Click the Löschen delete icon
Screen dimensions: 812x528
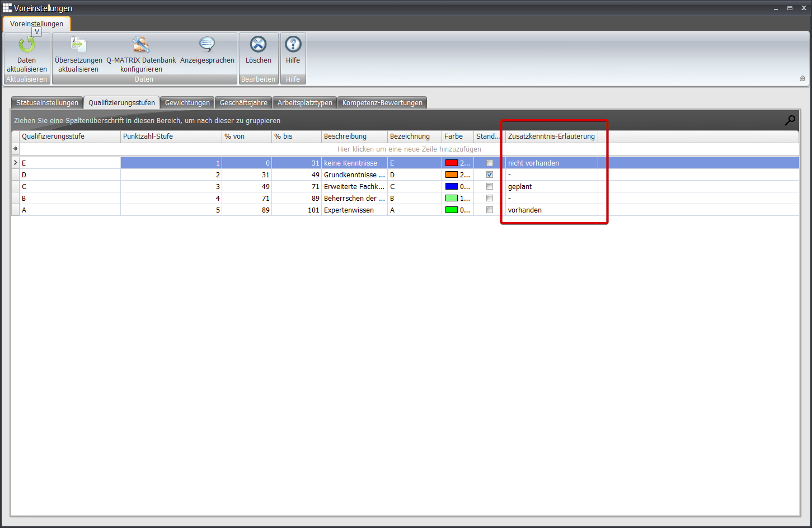click(258, 45)
